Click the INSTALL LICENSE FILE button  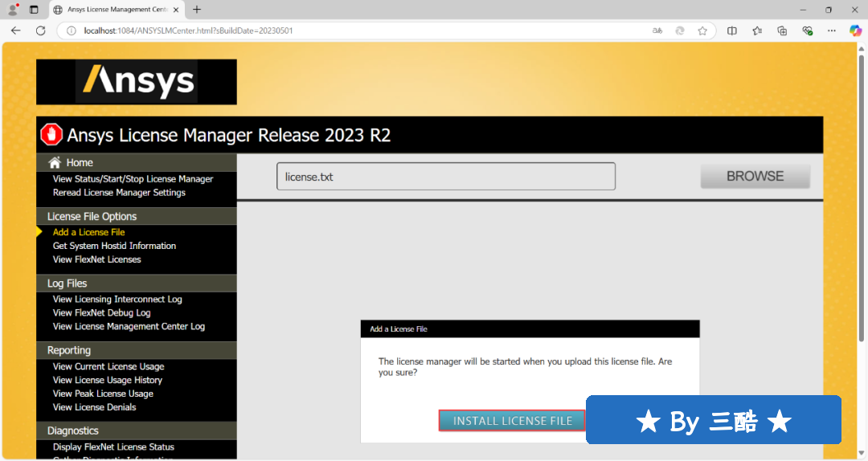512,421
